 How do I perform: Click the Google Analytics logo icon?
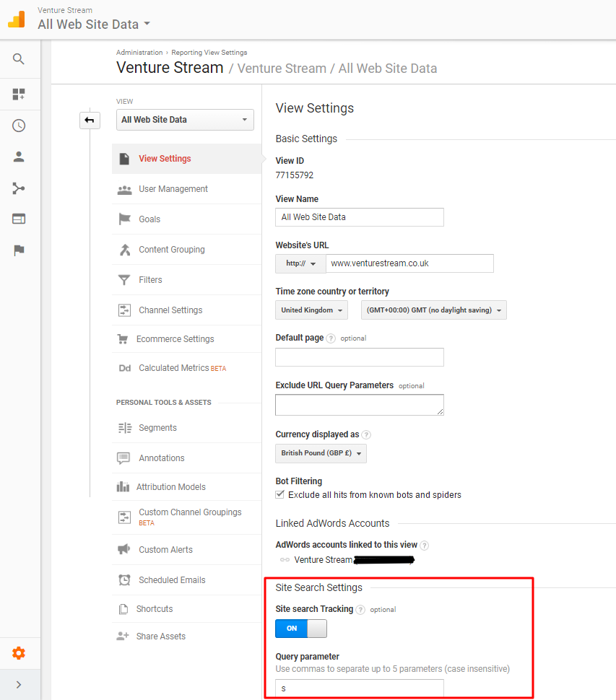17,19
